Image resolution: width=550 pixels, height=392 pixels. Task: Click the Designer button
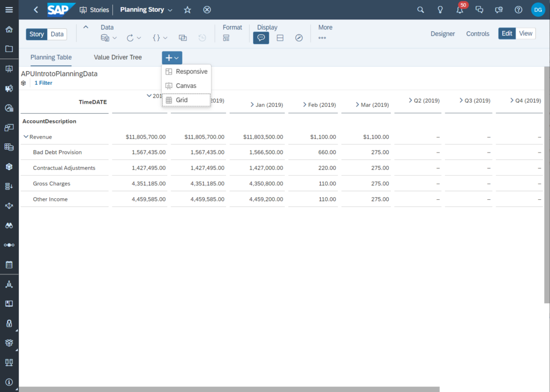[443, 33]
